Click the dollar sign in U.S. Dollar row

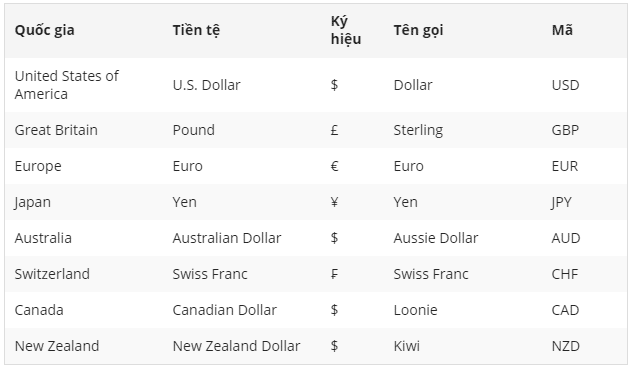[x=334, y=85]
